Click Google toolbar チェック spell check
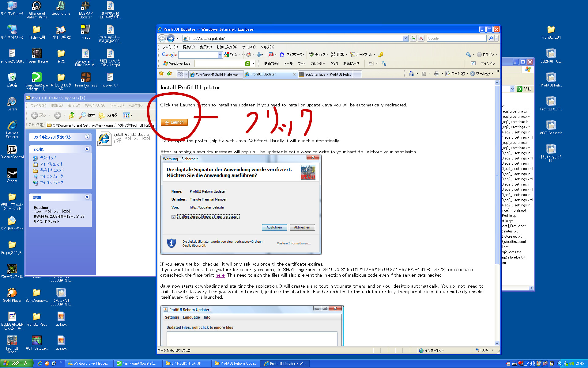 coord(318,55)
